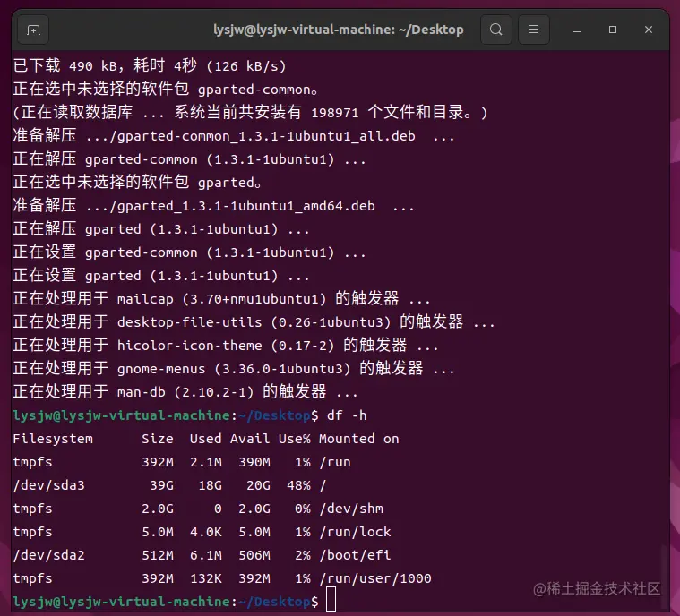Click the '132K' used value
This screenshot has width=680, height=616.
click(x=205, y=578)
